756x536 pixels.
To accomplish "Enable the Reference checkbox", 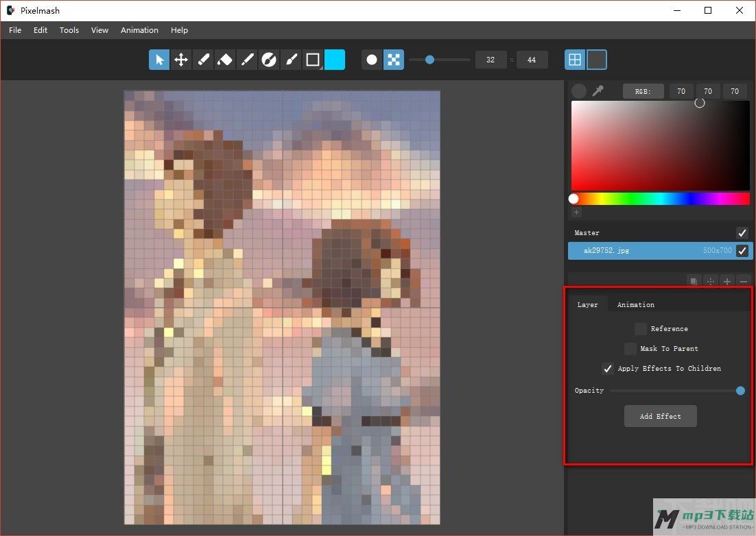I will point(640,329).
